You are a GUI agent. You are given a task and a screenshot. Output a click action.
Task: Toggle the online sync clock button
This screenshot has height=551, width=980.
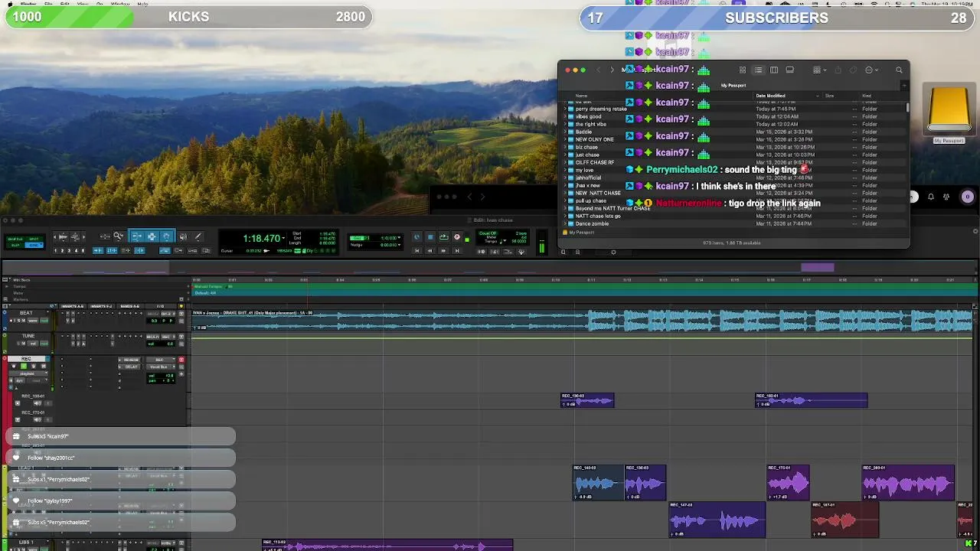(416, 236)
